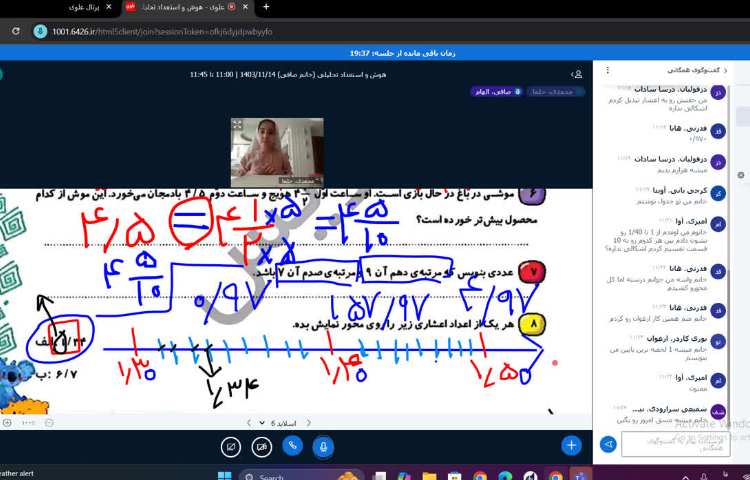Type in the chat message input field
The width and height of the screenshot is (750, 480).
click(675, 444)
